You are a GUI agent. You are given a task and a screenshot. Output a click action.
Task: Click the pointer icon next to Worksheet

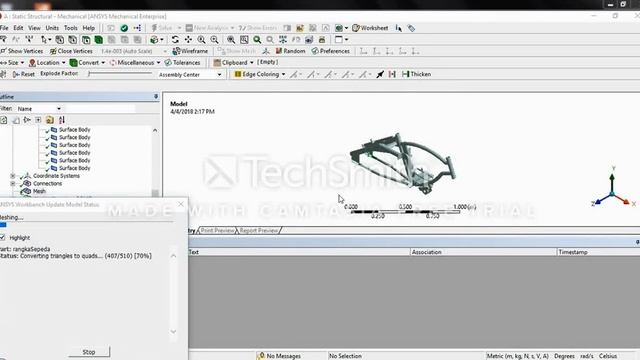(399, 28)
